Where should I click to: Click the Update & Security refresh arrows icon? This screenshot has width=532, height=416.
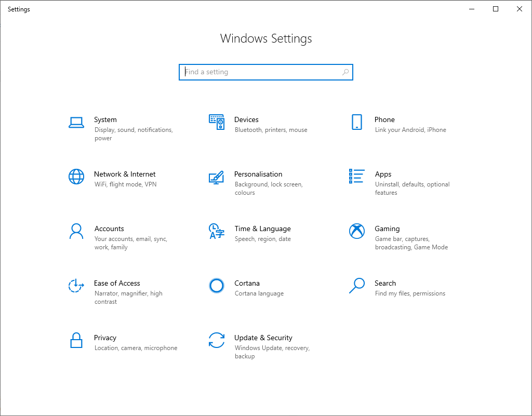click(x=217, y=340)
